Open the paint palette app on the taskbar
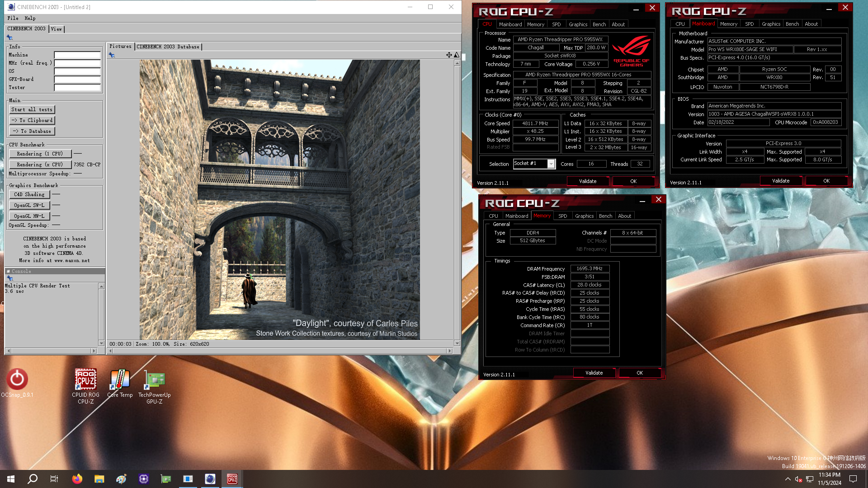Viewport: 868px width, 488px height. 121,479
